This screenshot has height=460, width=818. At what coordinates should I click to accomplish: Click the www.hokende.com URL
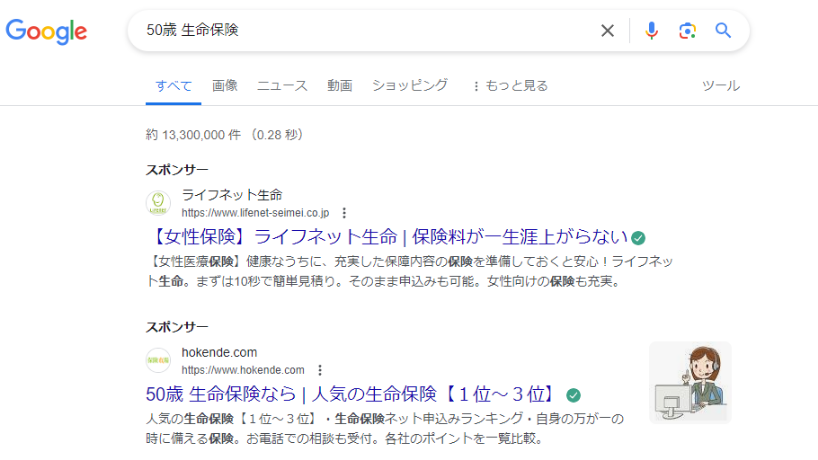point(243,370)
